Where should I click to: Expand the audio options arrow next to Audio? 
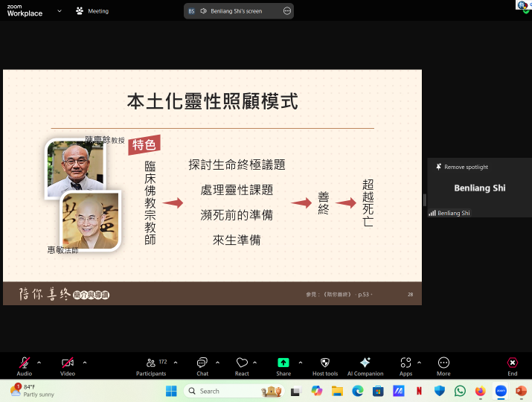coord(39,363)
